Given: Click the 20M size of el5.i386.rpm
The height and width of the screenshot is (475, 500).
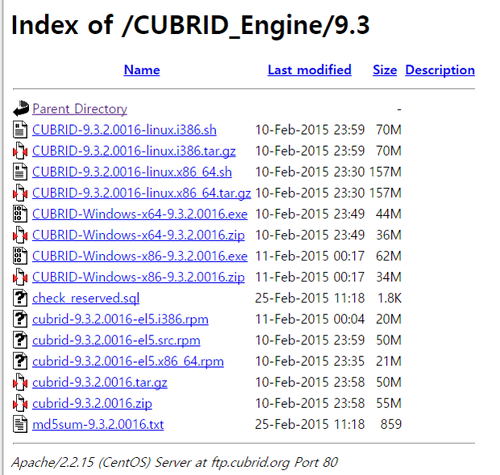Looking at the screenshot, I should pyautogui.click(x=389, y=319).
